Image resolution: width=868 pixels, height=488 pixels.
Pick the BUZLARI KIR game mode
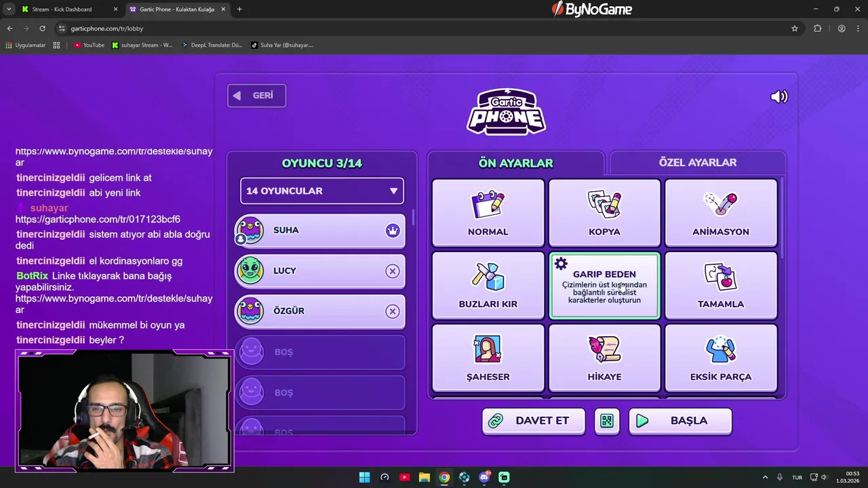click(488, 285)
